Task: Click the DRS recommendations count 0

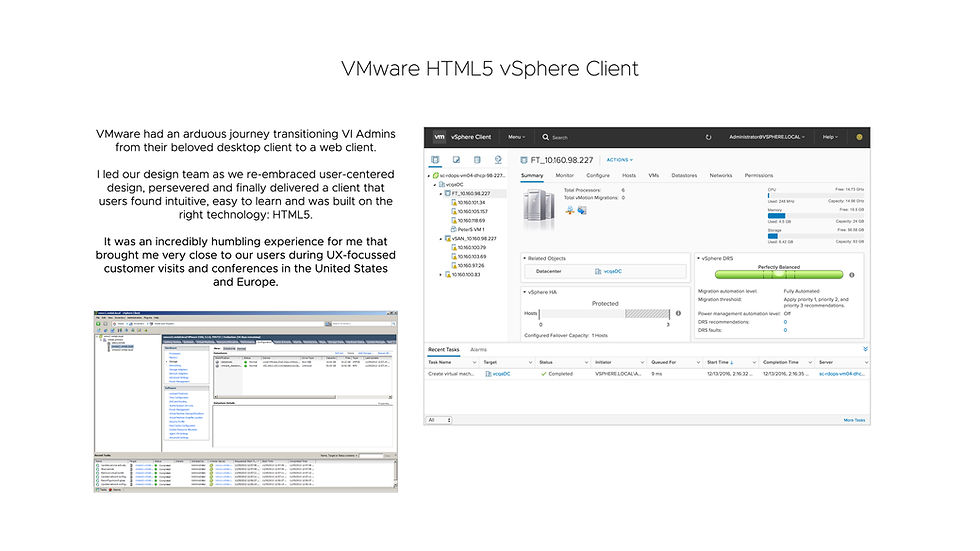Action: pos(785,322)
